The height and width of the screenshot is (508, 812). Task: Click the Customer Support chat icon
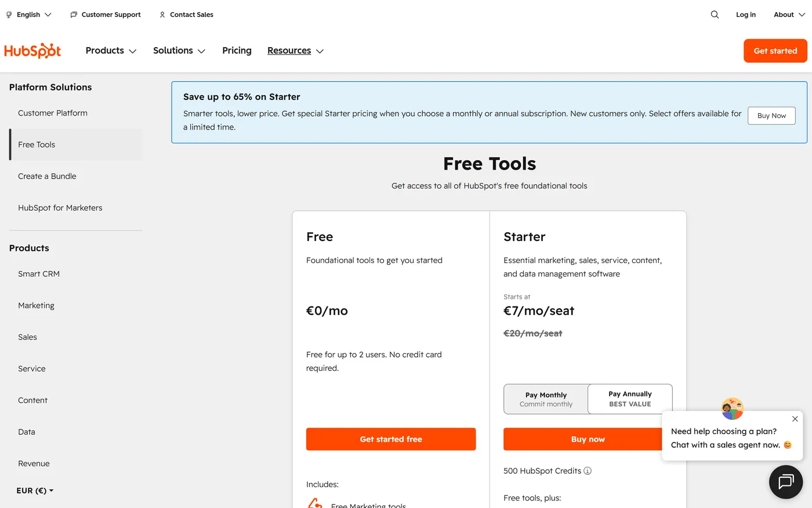[74, 15]
